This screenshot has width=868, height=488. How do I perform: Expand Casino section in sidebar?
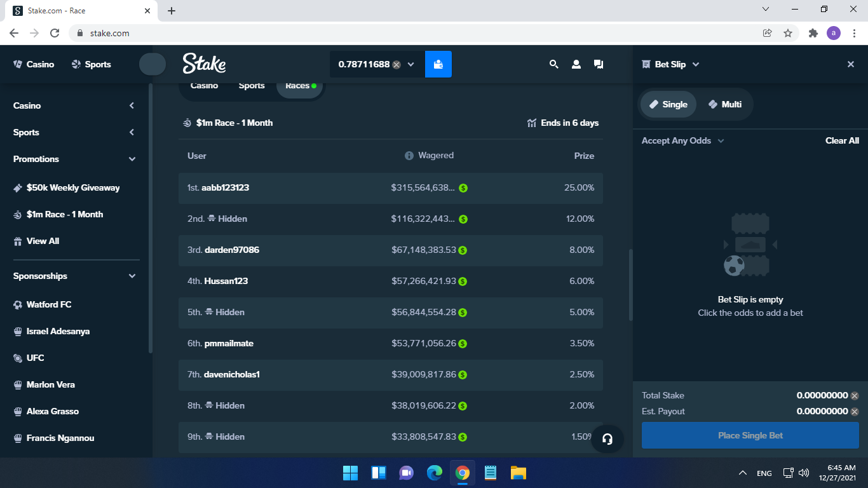(x=132, y=105)
